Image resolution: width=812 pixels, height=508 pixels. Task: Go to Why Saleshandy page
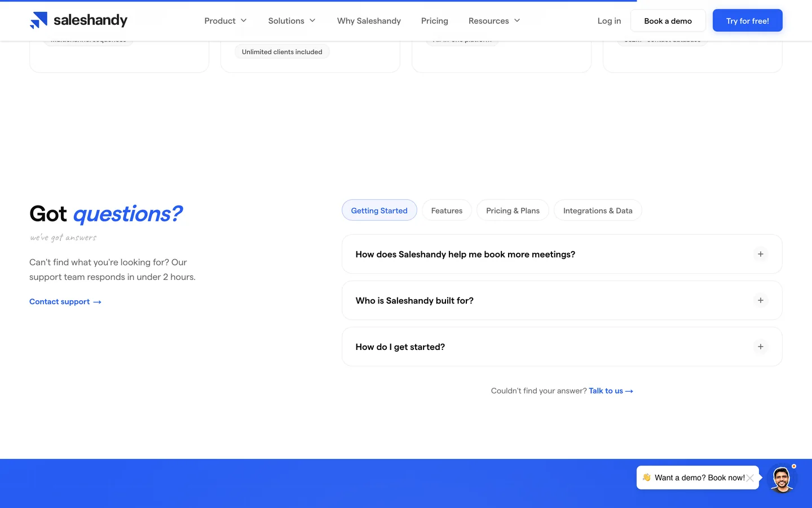369,21
